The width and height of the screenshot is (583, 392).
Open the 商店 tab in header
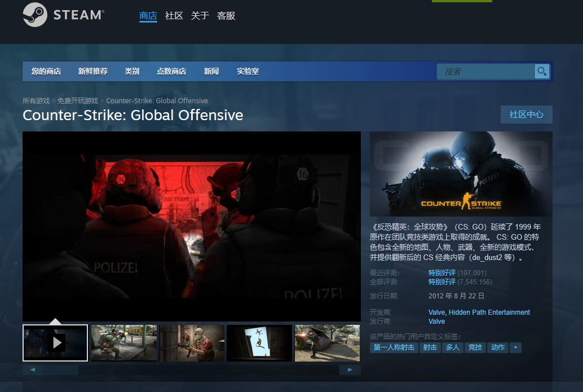tap(148, 16)
